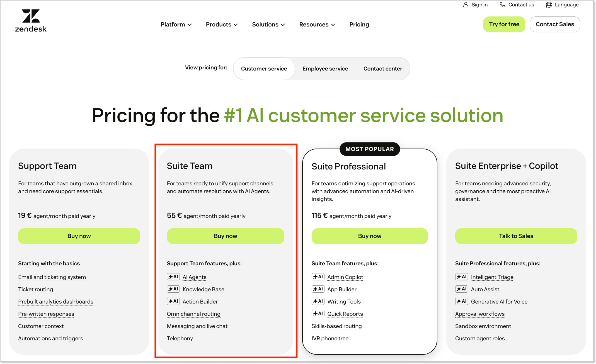Open the Knowledge Base feature link

pyautogui.click(x=203, y=289)
